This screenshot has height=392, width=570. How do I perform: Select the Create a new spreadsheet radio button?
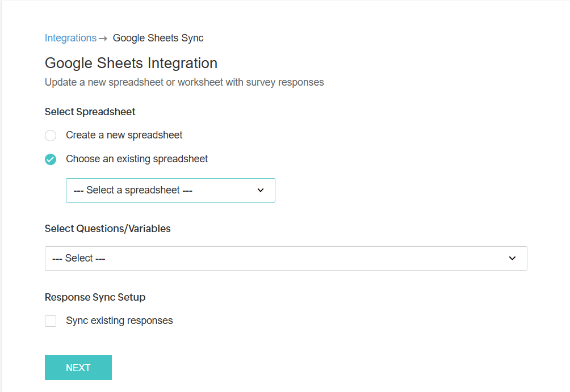click(51, 136)
